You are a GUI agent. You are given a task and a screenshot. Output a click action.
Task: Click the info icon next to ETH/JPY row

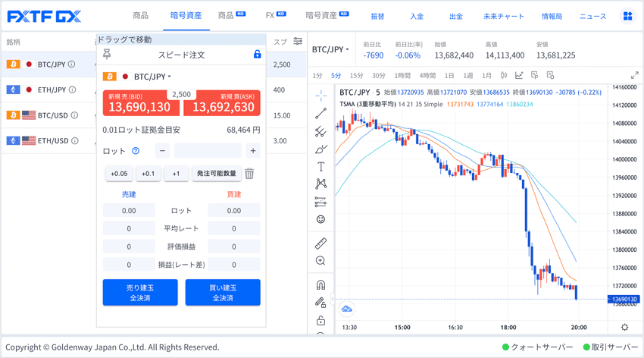pos(72,89)
